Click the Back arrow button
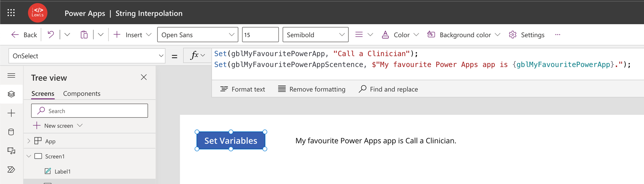644x184 pixels. pos(24,35)
